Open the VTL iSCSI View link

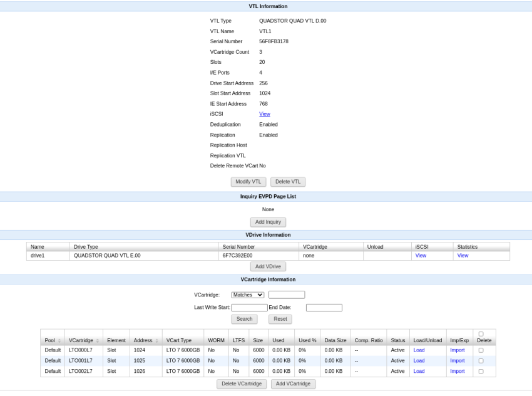tap(265, 114)
